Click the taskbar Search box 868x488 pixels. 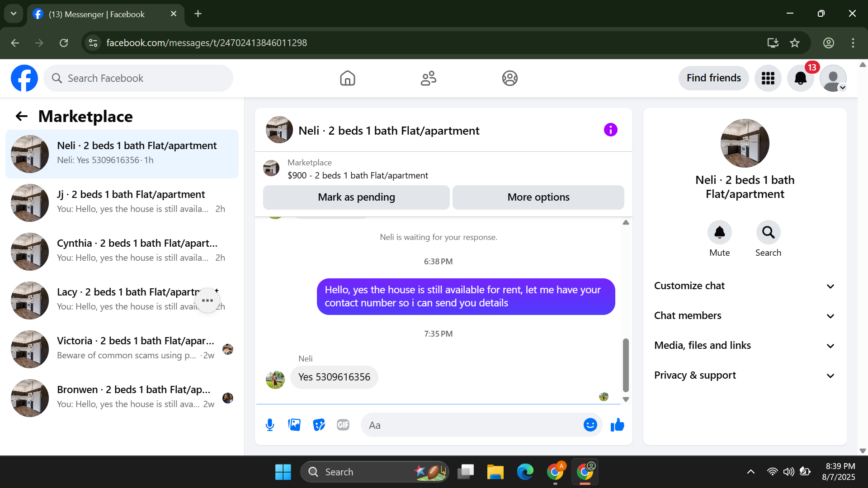click(374, 472)
